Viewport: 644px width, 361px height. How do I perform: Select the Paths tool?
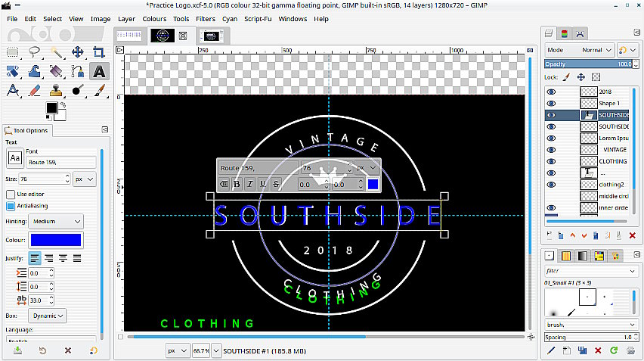point(78,72)
